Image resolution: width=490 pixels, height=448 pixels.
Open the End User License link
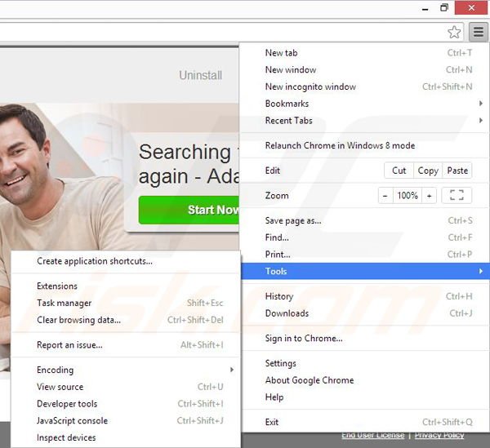point(373,435)
